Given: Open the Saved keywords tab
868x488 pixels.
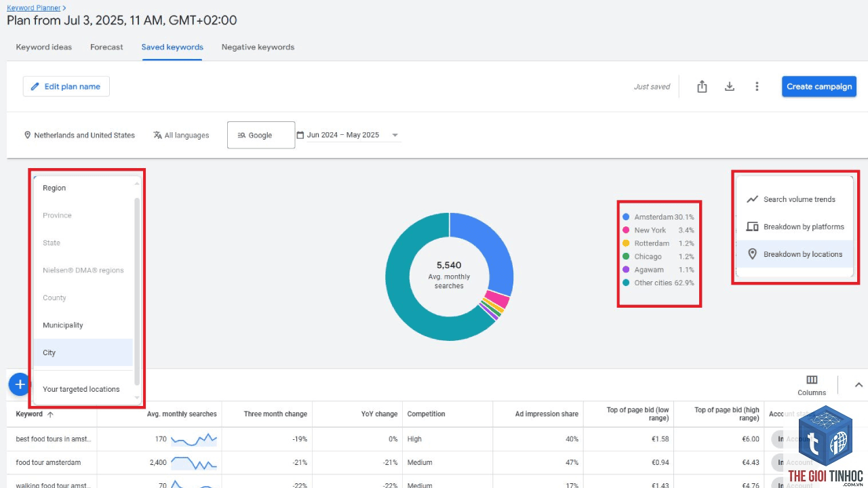Looking at the screenshot, I should pyautogui.click(x=172, y=47).
